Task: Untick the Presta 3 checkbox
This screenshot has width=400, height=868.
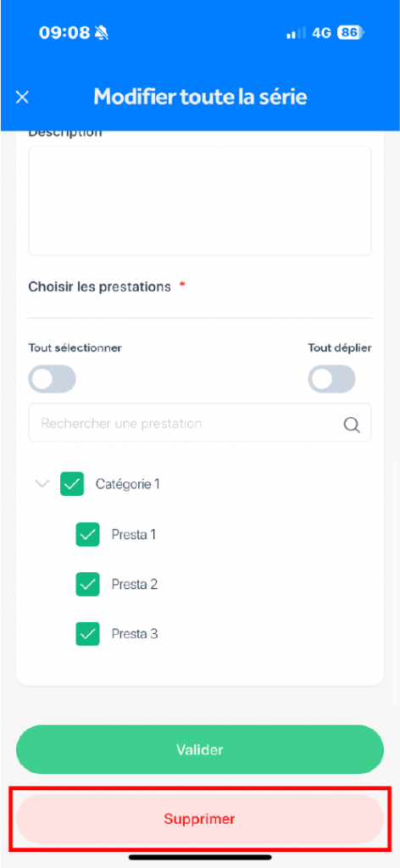Action: [87, 634]
